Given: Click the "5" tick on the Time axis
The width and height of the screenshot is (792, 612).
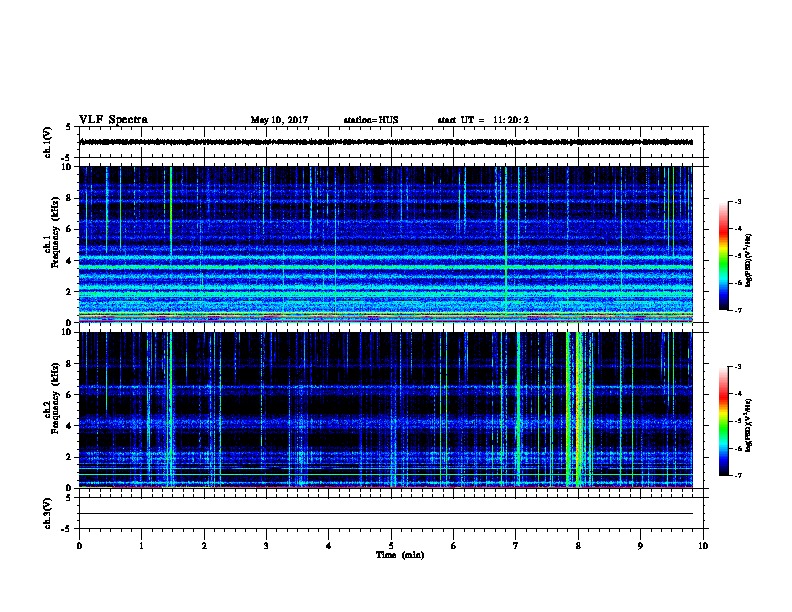Looking at the screenshot, I should pos(391,545).
